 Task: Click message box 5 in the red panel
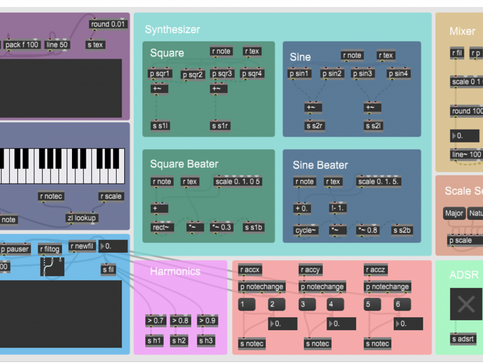coord(372,304)
